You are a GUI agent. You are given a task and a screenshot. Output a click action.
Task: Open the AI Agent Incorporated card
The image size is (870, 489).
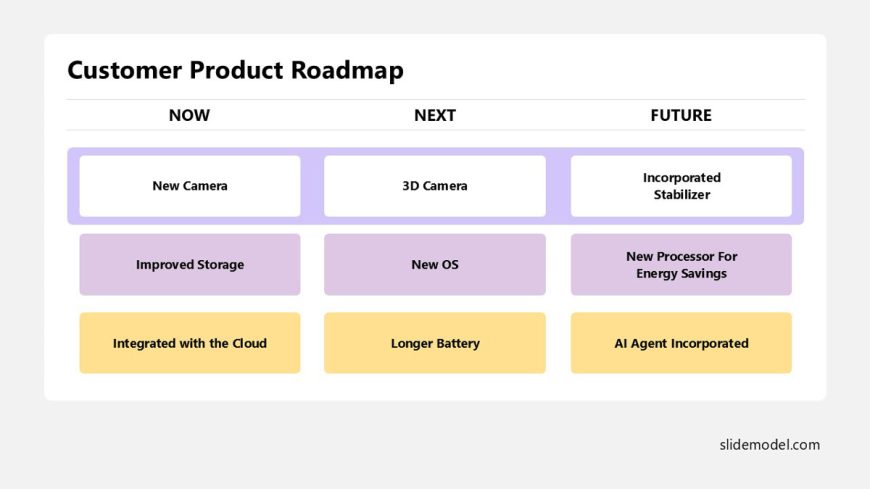(681, 343)
